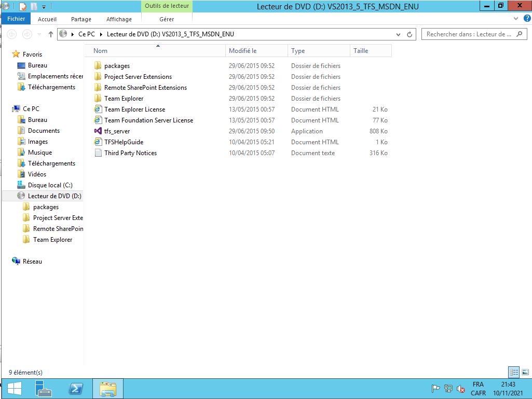Open Explorer help question mark
This screenshot has height=399, width=532.
coord(527,18)
